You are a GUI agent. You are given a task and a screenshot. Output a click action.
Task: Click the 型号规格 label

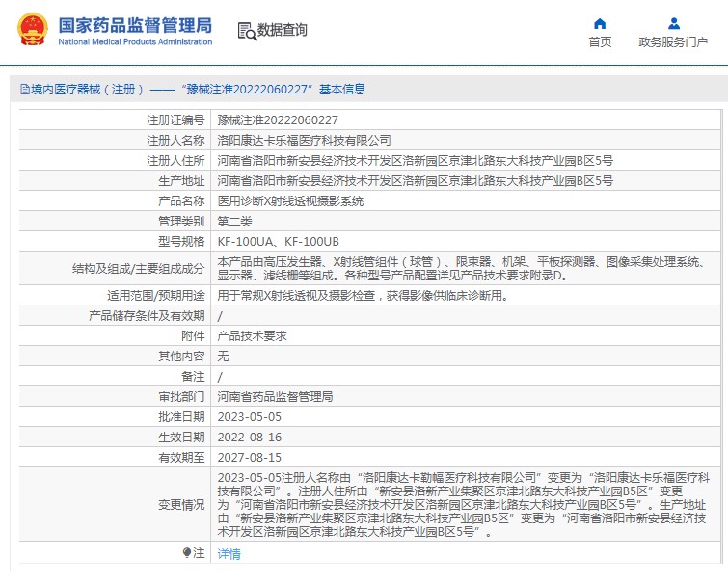pyautogui.click(x=181, y=242)
